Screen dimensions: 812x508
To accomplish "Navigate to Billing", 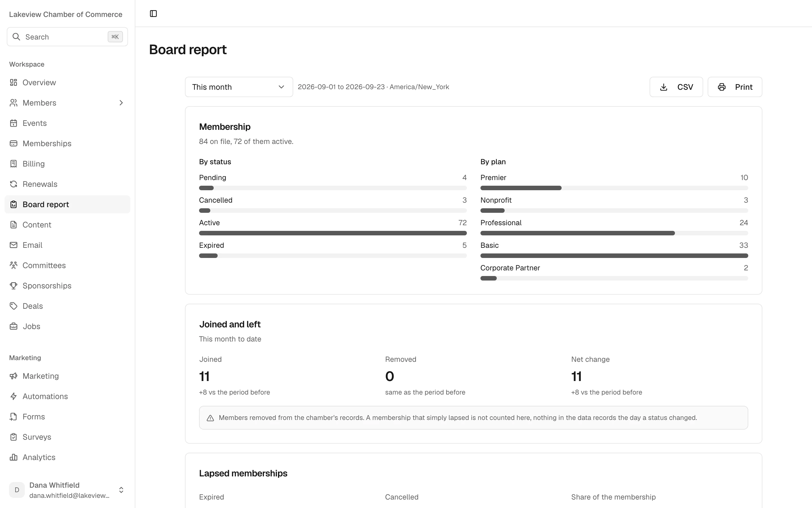I will click(67, 164).
